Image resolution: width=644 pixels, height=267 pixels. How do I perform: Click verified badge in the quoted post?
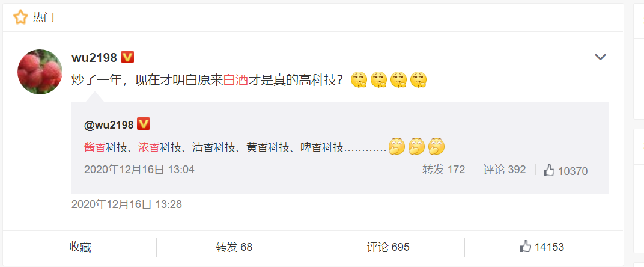pos(144,124)
